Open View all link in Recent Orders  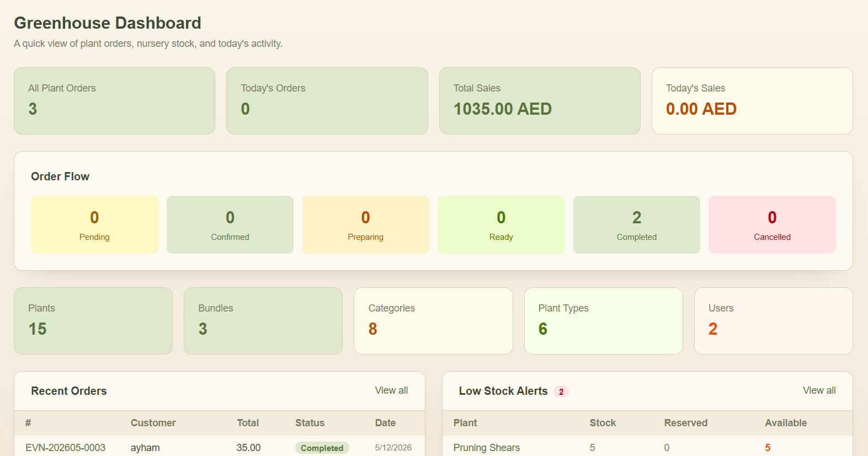[391, 390]
